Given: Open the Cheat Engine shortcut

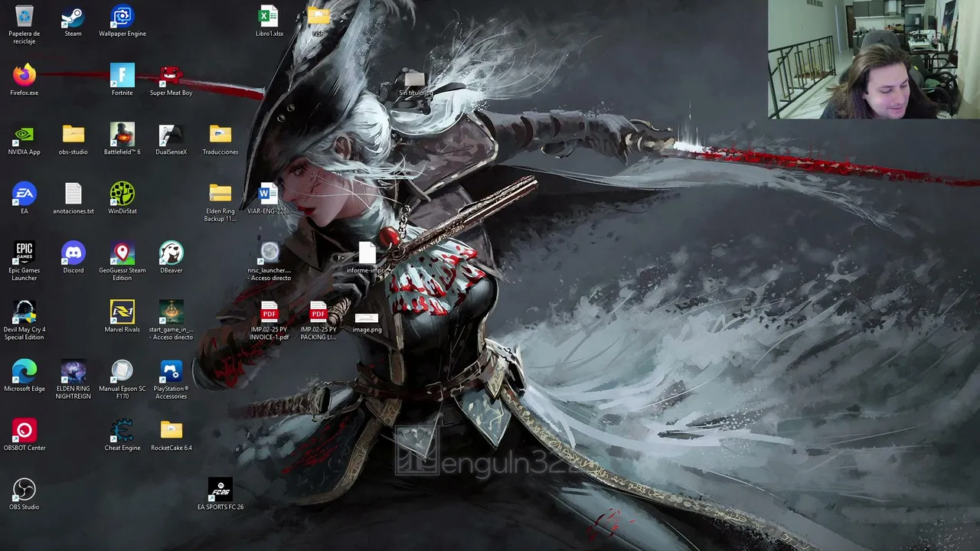Looking at the screenshot, I should (x=122, y=429).
